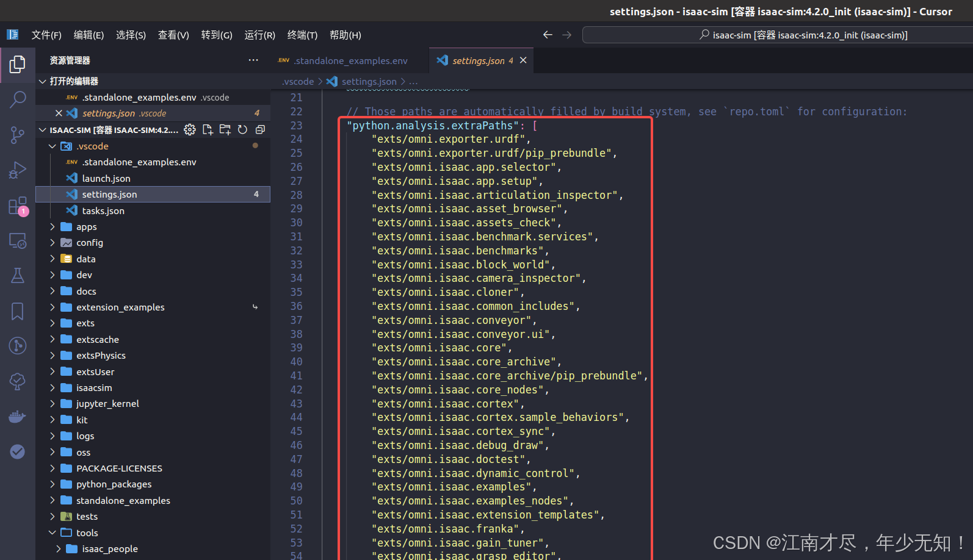
Task: Create a new folder in explorer
Action: (x=225, y=129)
